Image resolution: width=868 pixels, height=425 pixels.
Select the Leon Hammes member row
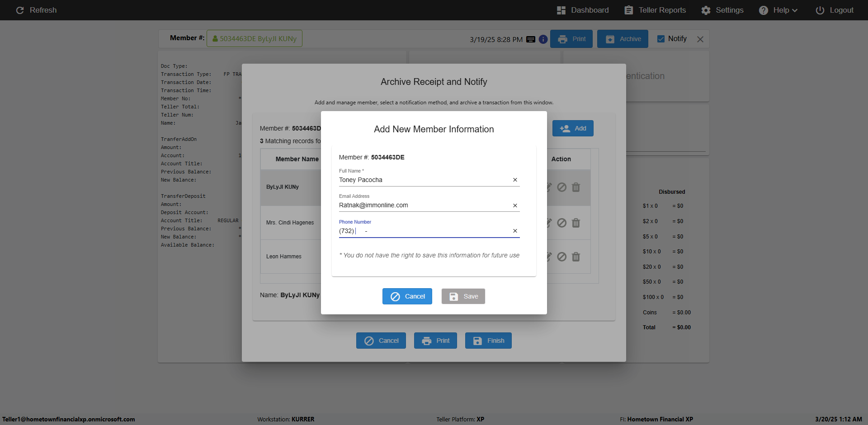coord(290,257)
